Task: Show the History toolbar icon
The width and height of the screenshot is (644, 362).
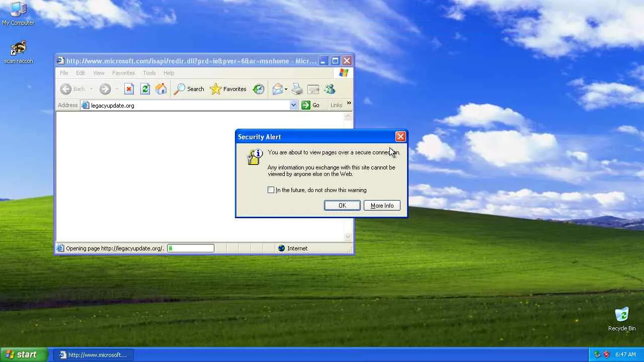Action: pyautogui.click(x=259, y=89)
